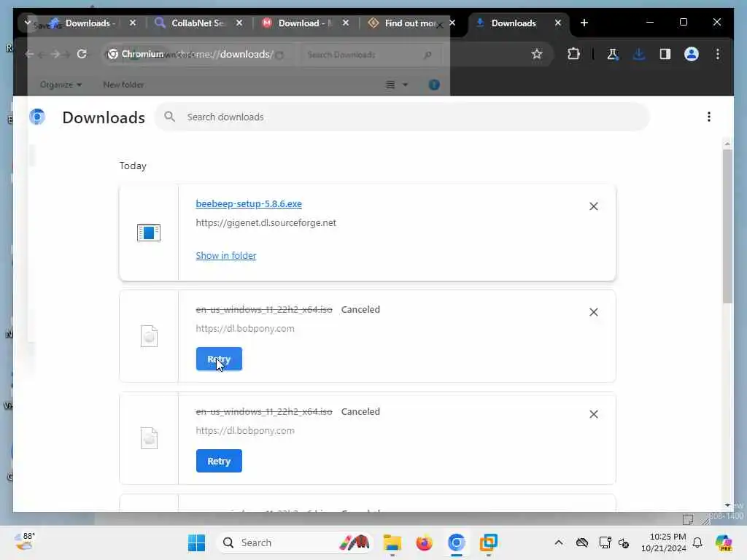Remove beebeep-setup-5.8.6.exe from list
747x560 pixels.
tap(594, 206)
